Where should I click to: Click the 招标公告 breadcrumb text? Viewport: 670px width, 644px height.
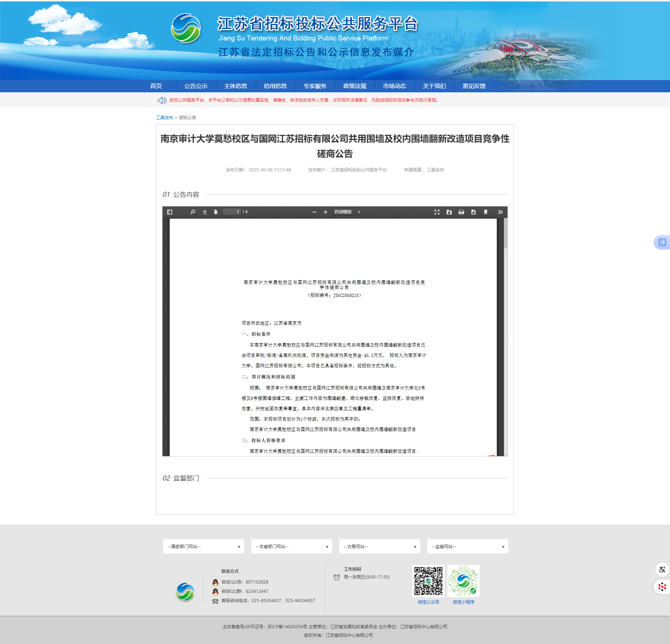(188, 117)
